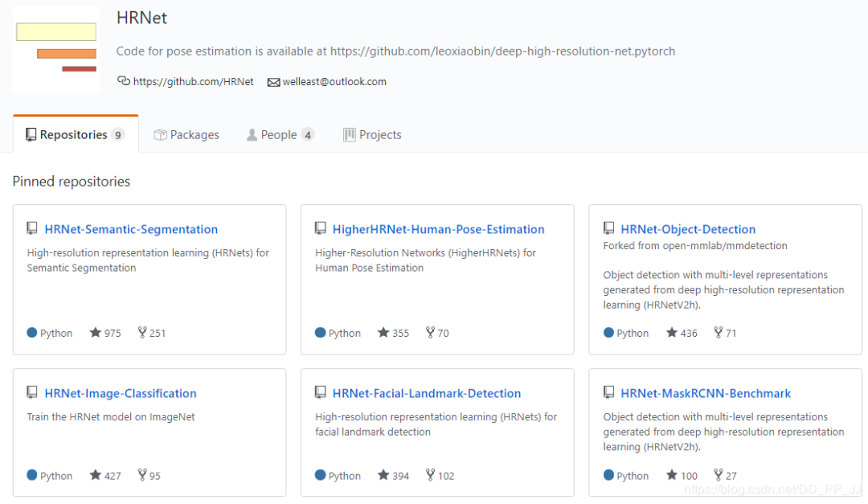Click fork icon on HRNet-Semantic-Segmentation card
The height and width of the screenshot is (504, 868).
point(142,333)
